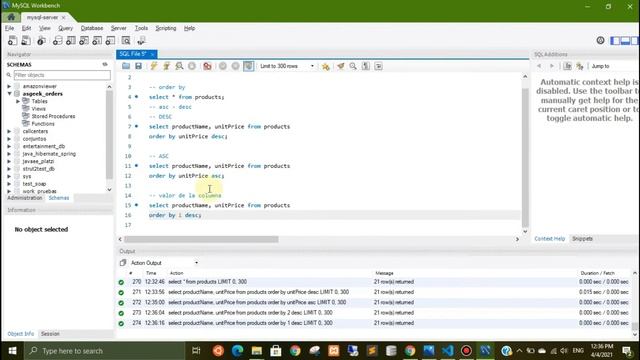The image size is (640, 360).
Task: Click the new SQL tab toolbar icon
Action: 13,40
